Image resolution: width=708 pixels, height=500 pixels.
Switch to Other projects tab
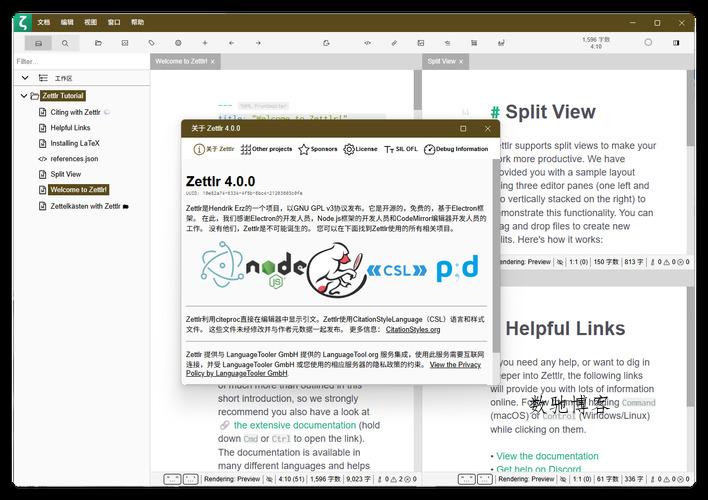(x=266, y=149)
